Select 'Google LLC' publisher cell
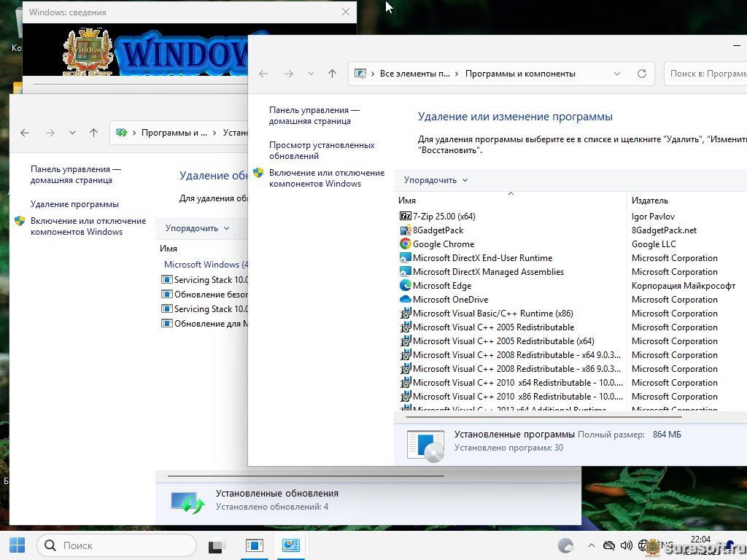 (x=654, y=244)
